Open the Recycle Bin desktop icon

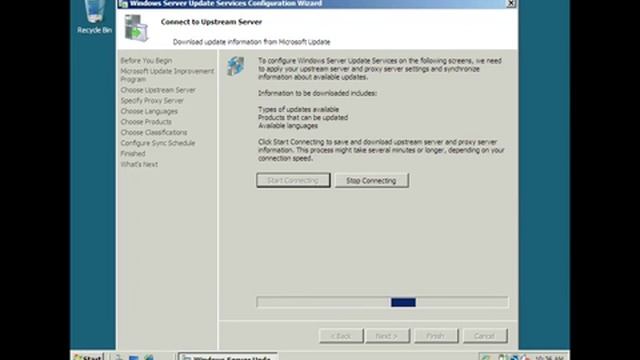pos(94,16)
